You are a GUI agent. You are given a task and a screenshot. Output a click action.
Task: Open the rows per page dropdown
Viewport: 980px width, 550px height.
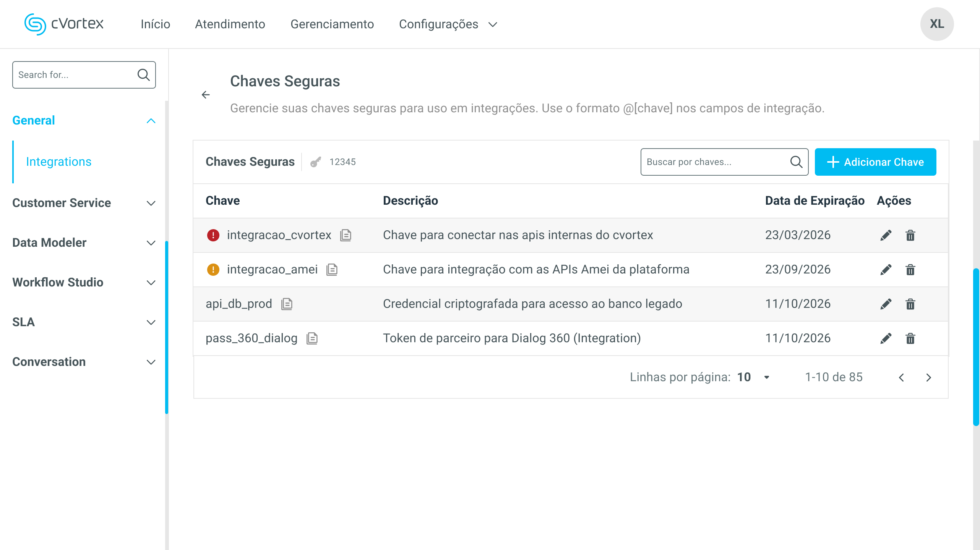[754, 377]
